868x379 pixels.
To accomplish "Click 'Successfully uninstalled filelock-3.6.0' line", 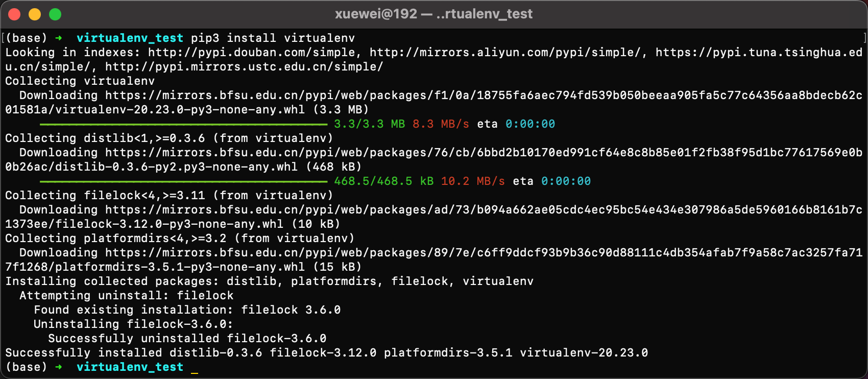I will click(187, 339).
